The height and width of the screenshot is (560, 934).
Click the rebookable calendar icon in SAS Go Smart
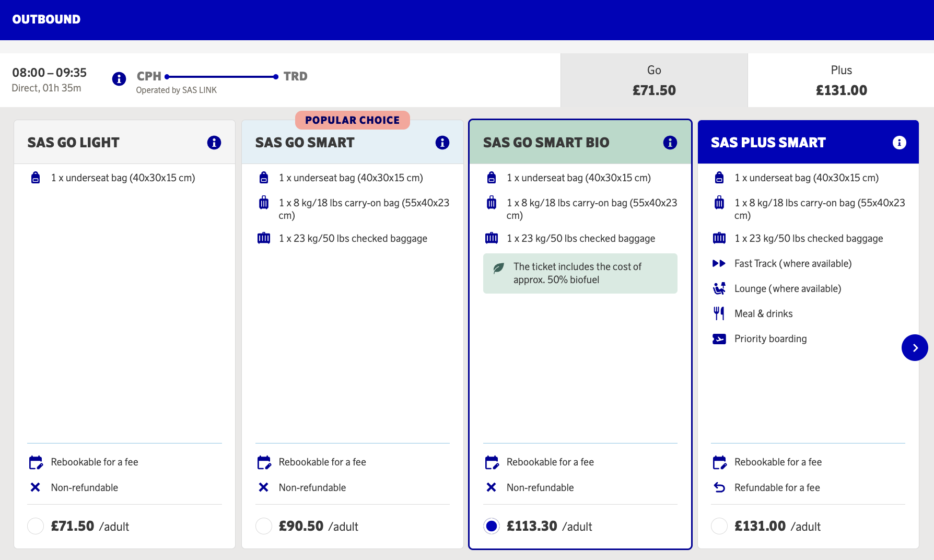coord(264,462)
